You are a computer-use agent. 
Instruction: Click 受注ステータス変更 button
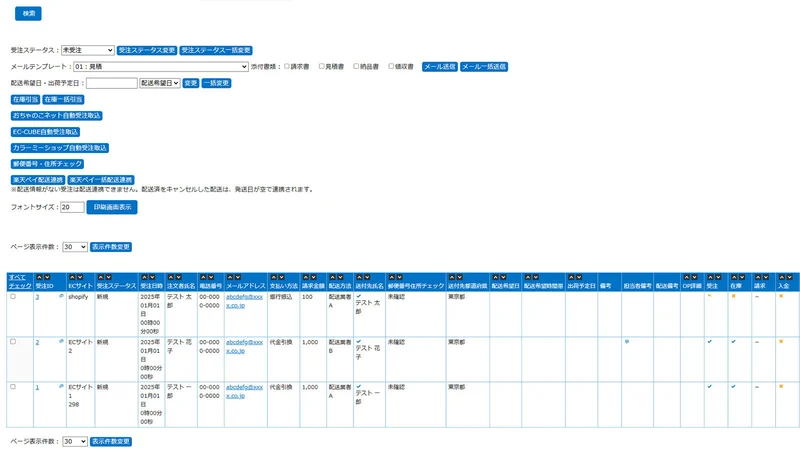coord(147,50)
